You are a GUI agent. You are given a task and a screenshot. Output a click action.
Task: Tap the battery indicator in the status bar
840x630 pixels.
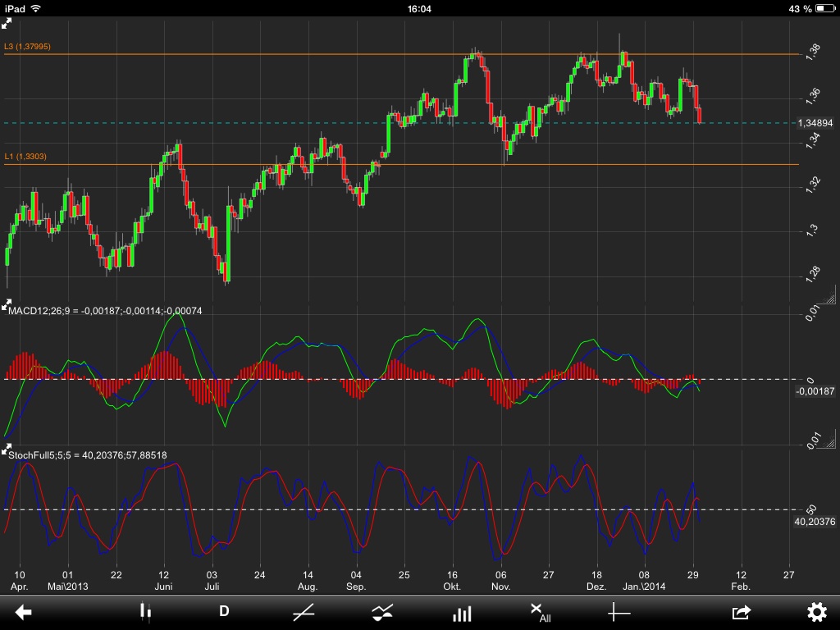click(827, 7)
